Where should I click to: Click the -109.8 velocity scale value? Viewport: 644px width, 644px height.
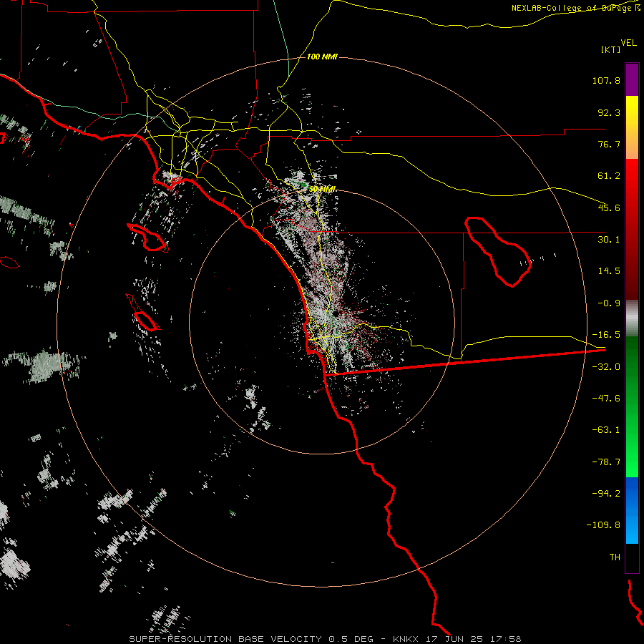click(603, 525)
